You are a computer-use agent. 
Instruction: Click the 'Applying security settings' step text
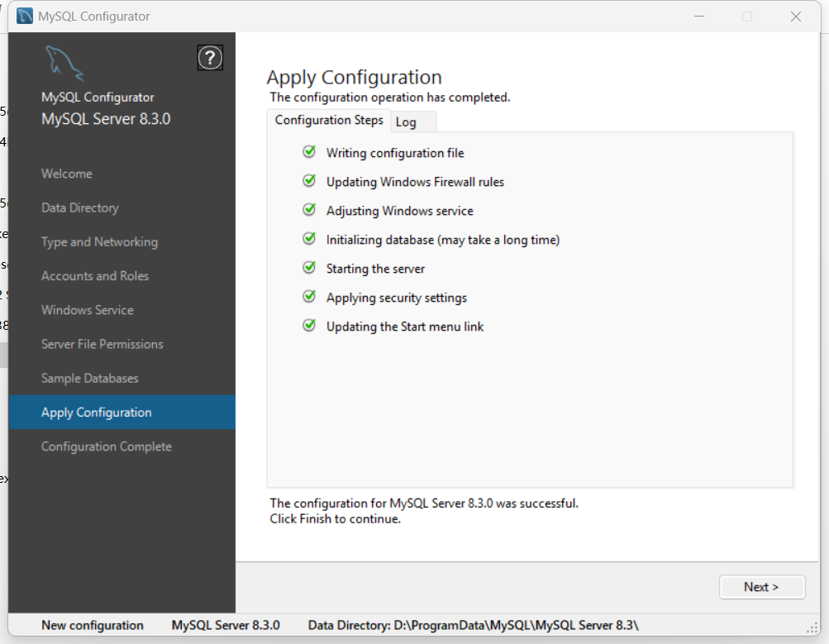tap(397, 298)
